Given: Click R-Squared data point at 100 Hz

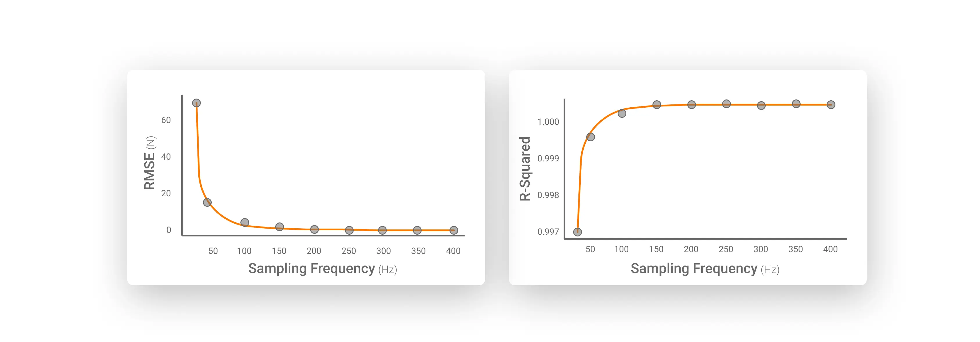Looking at the screenshot, I should 622,113.
